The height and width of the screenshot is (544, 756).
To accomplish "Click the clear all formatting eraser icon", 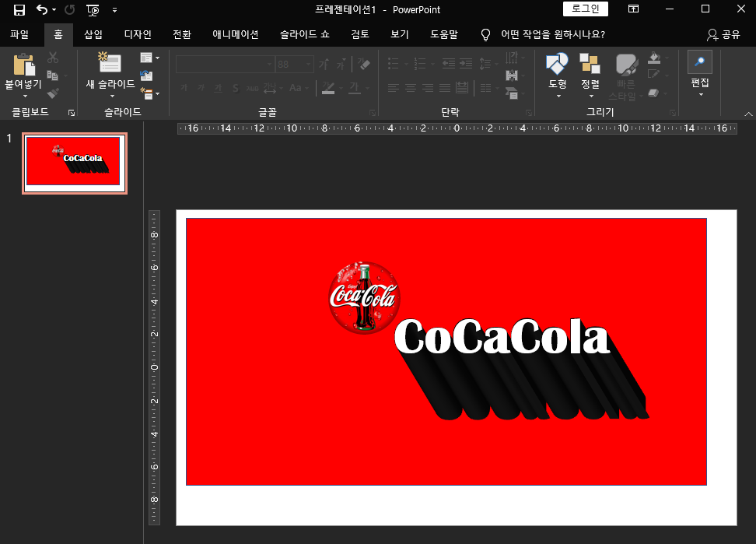I will (365, 64).
